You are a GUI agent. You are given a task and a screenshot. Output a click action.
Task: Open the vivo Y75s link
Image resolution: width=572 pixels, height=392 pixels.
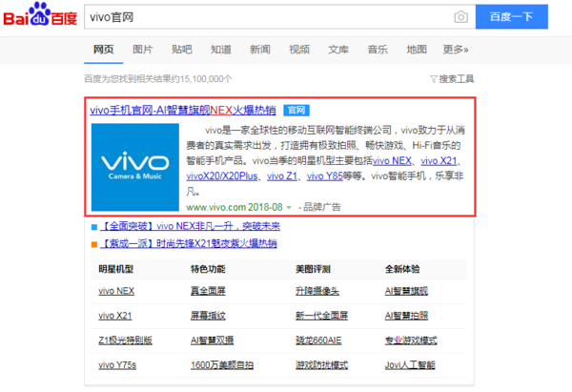pyautogui.click(x=117, y=365)
